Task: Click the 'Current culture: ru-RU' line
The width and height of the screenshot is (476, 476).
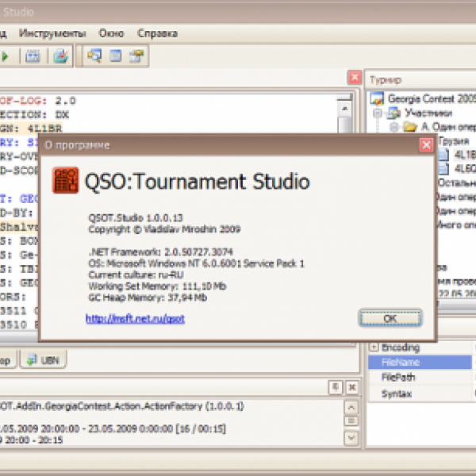Action: tap(136, 275)
